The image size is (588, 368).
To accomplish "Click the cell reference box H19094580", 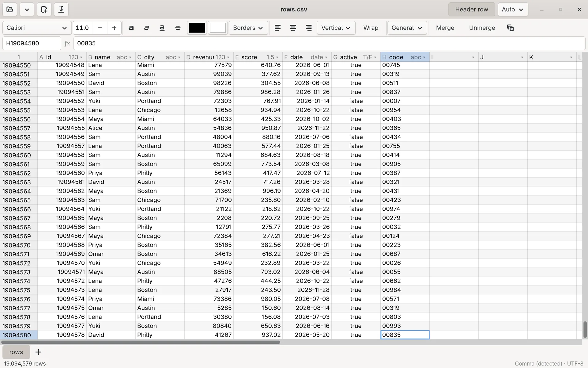I will point(32,43).
